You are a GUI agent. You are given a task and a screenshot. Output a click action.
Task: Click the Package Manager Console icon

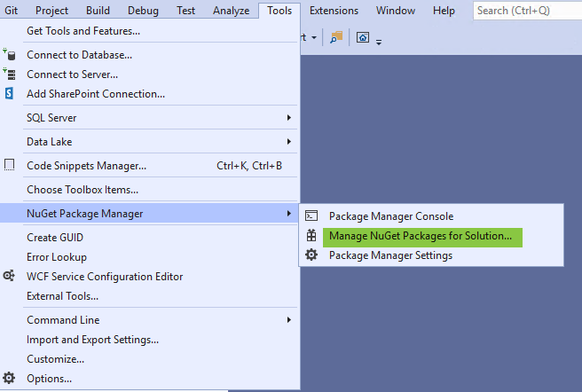coord(311,216)
